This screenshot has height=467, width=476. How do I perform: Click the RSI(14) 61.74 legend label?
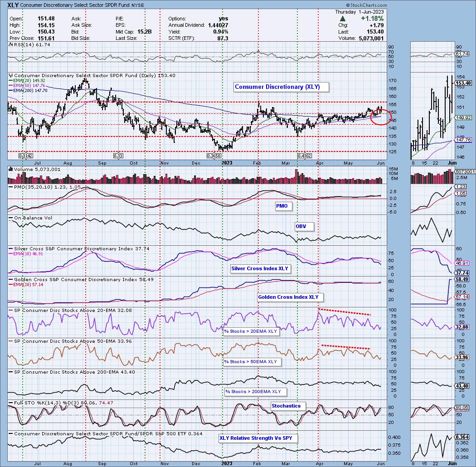30,44
